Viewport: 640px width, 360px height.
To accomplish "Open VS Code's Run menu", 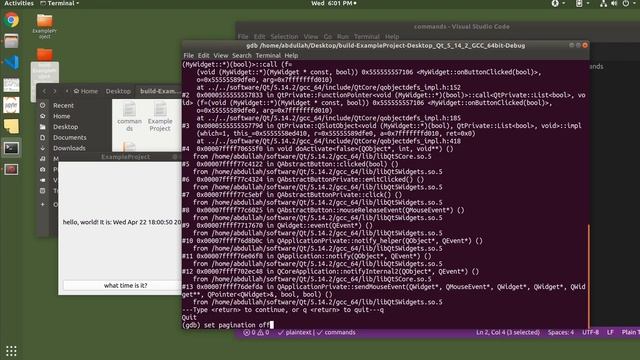I will (343, 37).
